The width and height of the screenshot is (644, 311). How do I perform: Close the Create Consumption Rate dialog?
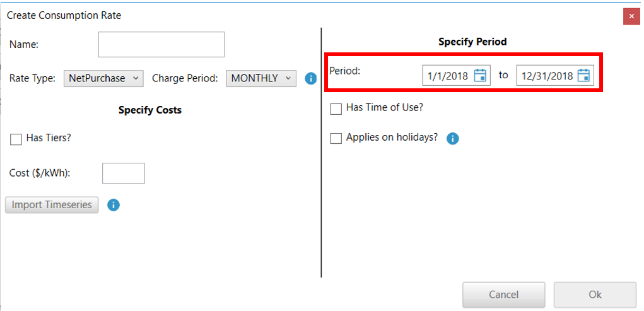(x=631, y=16)
